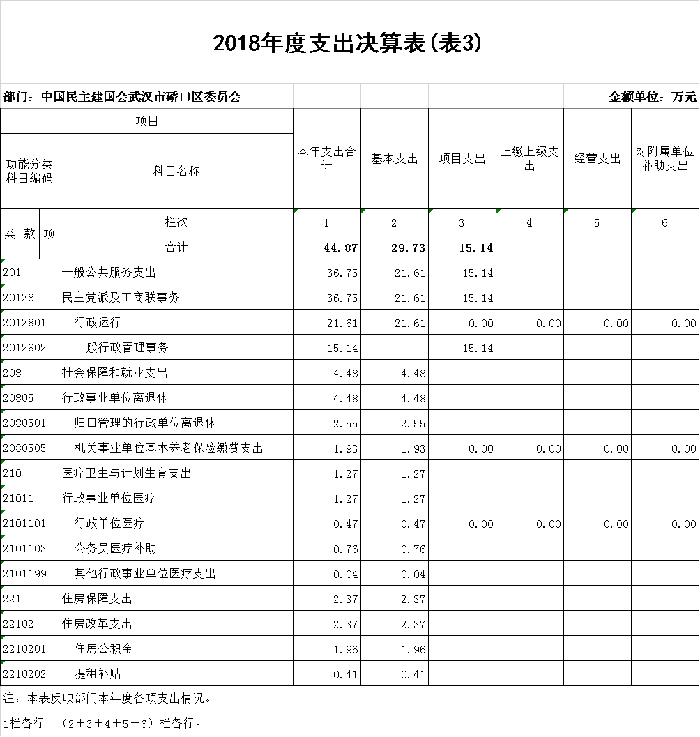Click the title 2018年度支出决算表(表3)
The image size is (700, 737).
[x=347, y=43]
